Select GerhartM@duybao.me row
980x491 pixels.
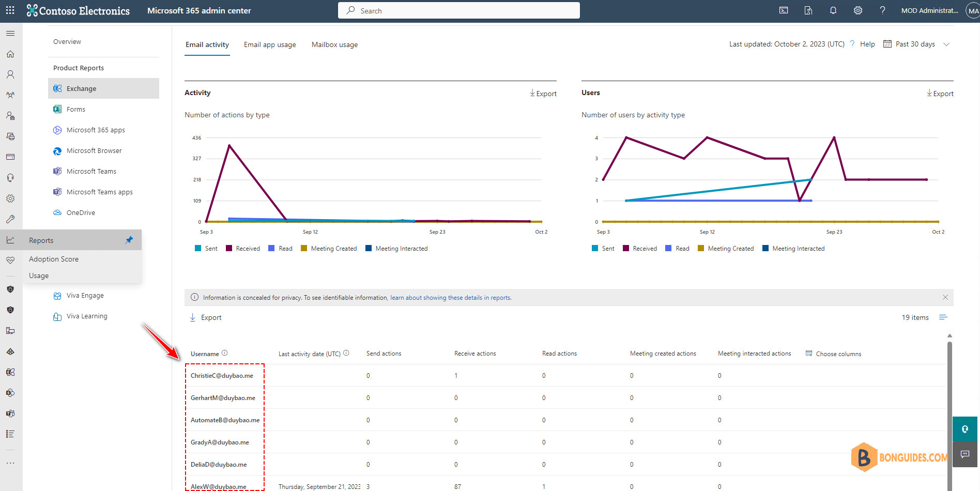(565, 398)
